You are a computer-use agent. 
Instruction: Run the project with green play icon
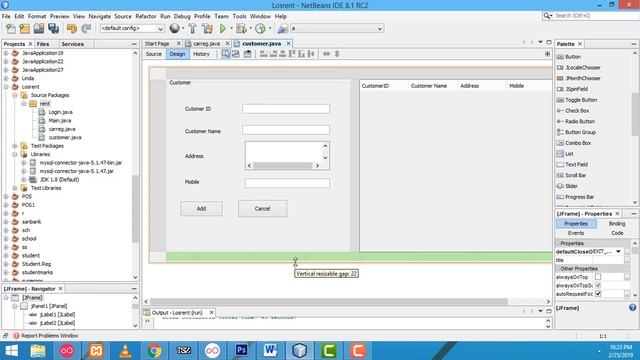tap(223, 29)
